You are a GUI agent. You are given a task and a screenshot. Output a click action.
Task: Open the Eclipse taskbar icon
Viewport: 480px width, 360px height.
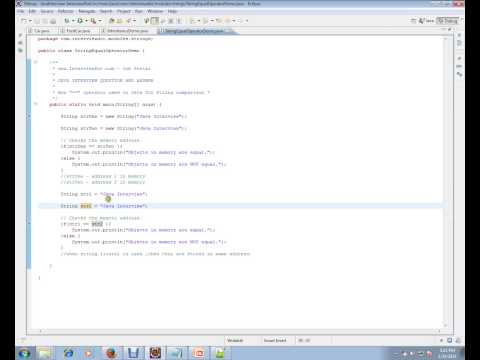(155, 353)
